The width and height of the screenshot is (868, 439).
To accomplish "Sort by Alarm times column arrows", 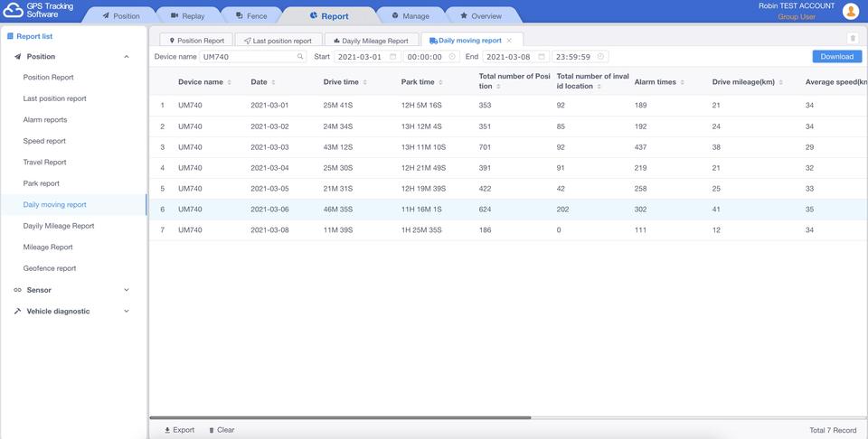I will pyautogui.click(x=683, y=82).
